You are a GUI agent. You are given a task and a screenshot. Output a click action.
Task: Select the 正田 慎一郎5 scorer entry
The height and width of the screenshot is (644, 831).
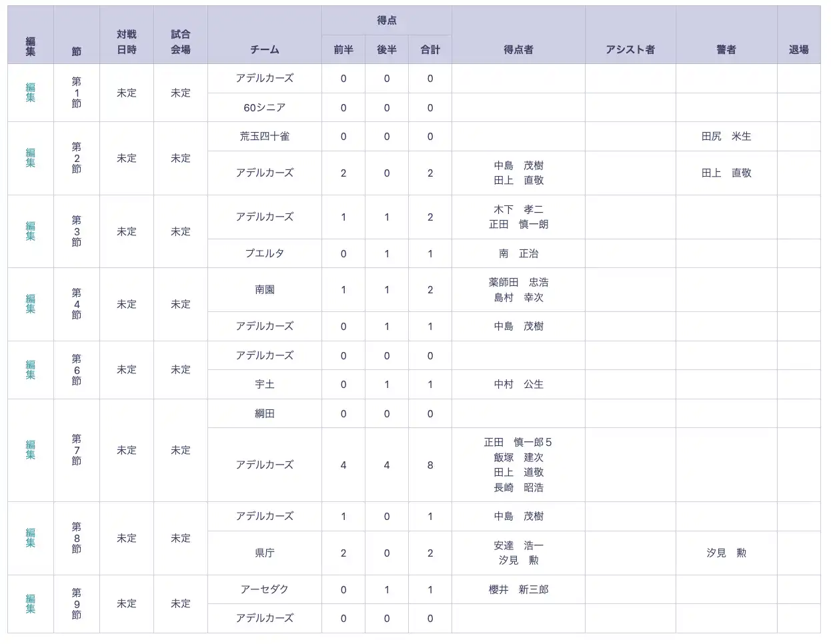(518, 442)
